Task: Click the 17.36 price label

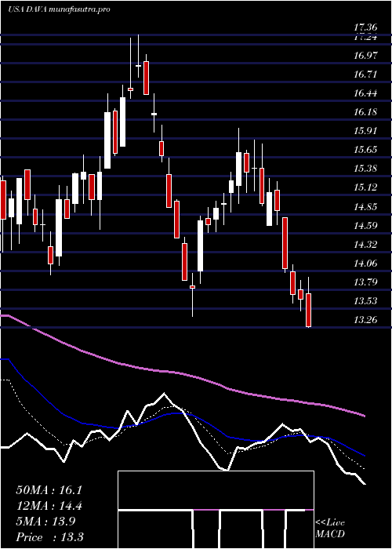Action: 365,27
